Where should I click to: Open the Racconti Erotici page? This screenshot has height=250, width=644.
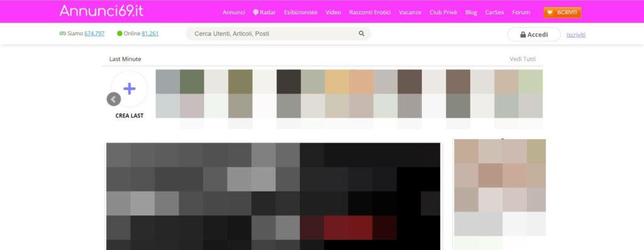(x=370, y=13)
